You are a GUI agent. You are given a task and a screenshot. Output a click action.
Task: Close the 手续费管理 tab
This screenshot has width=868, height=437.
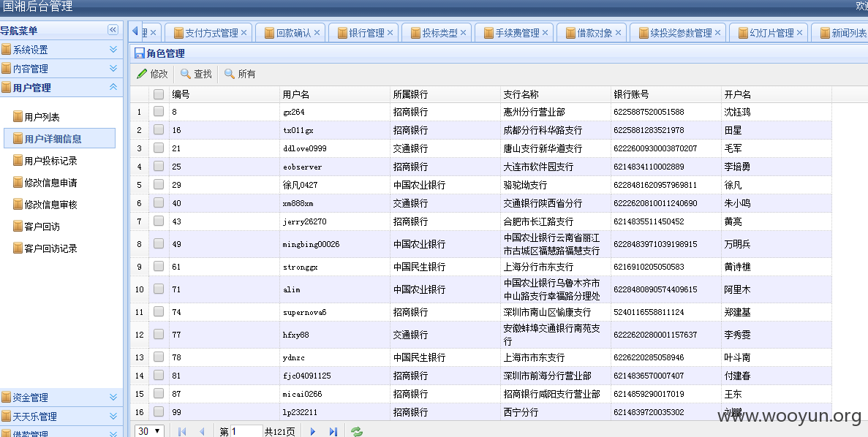click(545, 33)
